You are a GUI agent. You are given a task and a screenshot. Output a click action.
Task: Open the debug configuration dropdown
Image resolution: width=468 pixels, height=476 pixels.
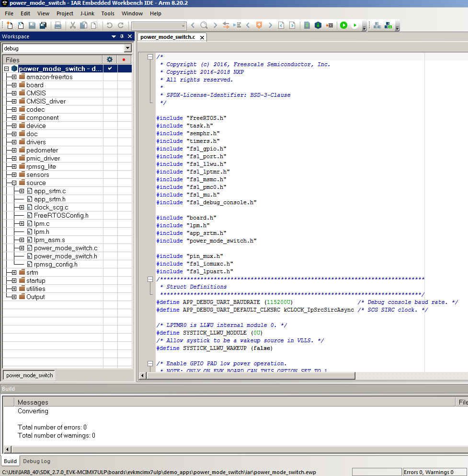pos(128,48)
